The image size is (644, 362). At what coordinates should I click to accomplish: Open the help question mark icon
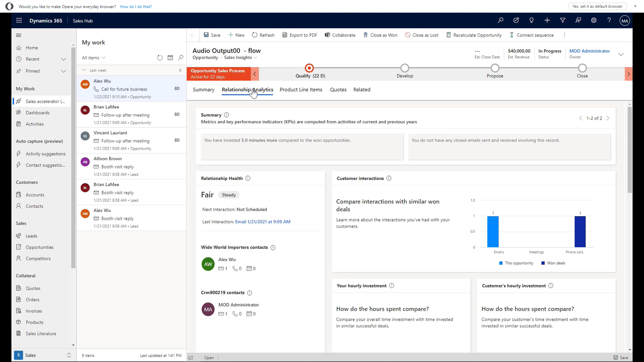pos(609,20)
